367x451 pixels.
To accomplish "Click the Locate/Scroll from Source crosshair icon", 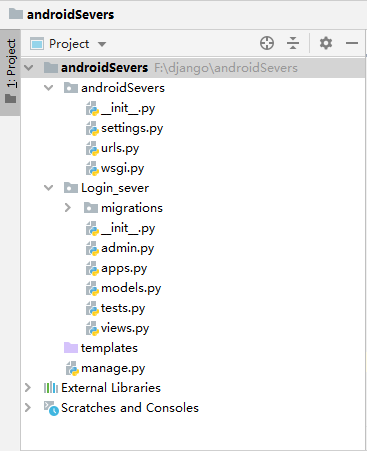I will click(x=267, y=43).
